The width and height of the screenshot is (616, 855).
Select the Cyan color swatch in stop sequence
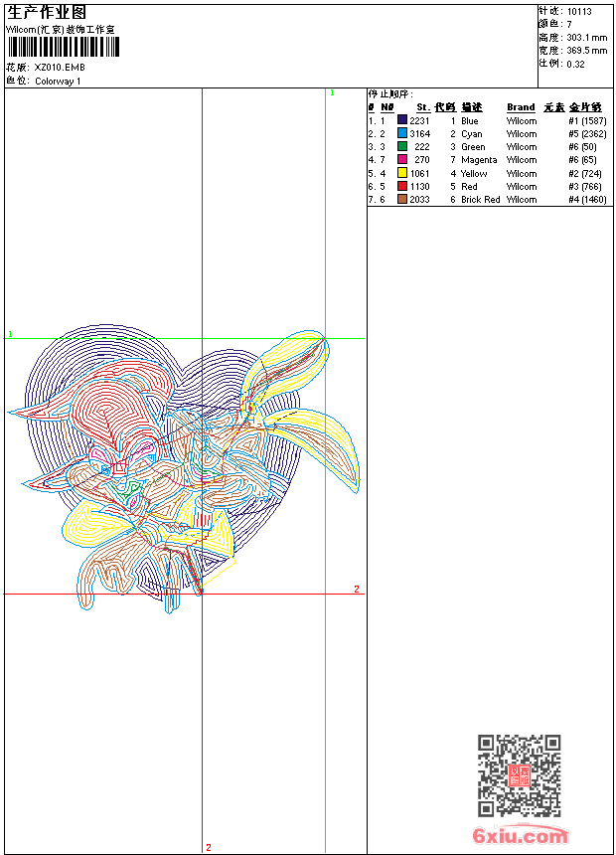point(402,133)
